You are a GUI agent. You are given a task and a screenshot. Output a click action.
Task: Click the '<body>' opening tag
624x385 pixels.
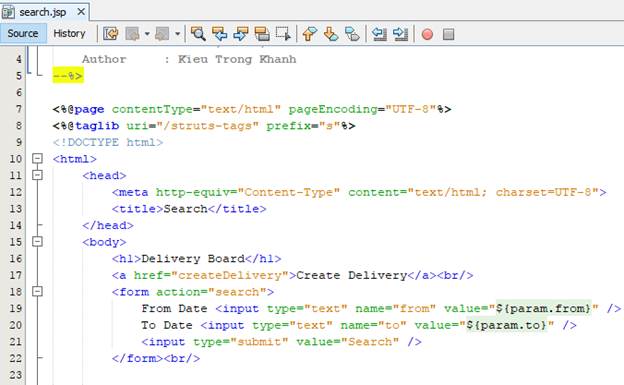click(x=104, y=242)
